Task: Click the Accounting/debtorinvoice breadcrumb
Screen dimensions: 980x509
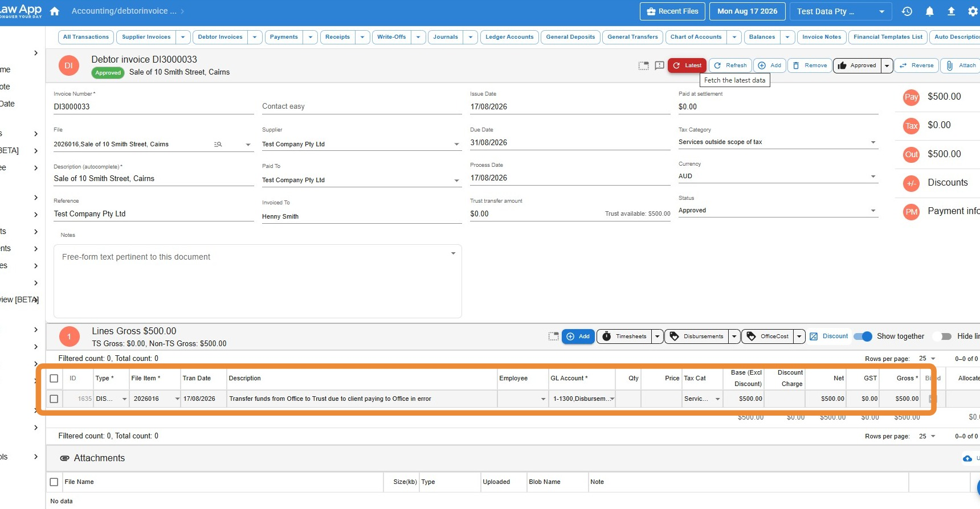Action: point(124,11)
